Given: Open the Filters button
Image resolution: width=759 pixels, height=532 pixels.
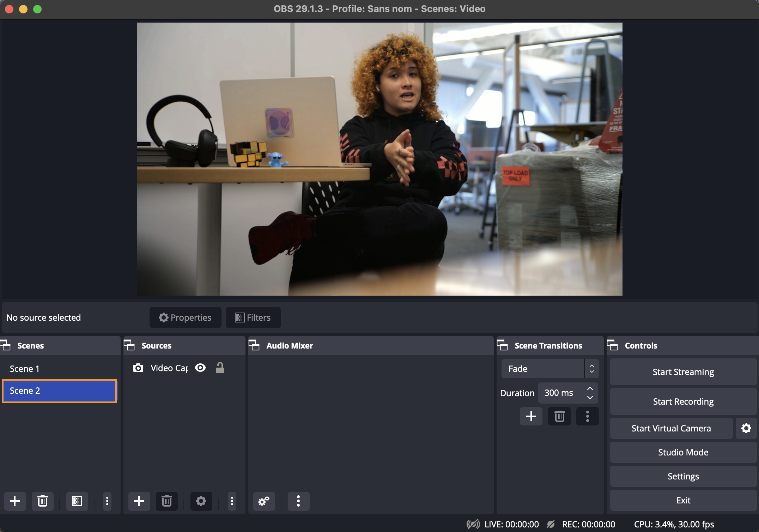Looking at the screenshot, I should pos(253,318).
